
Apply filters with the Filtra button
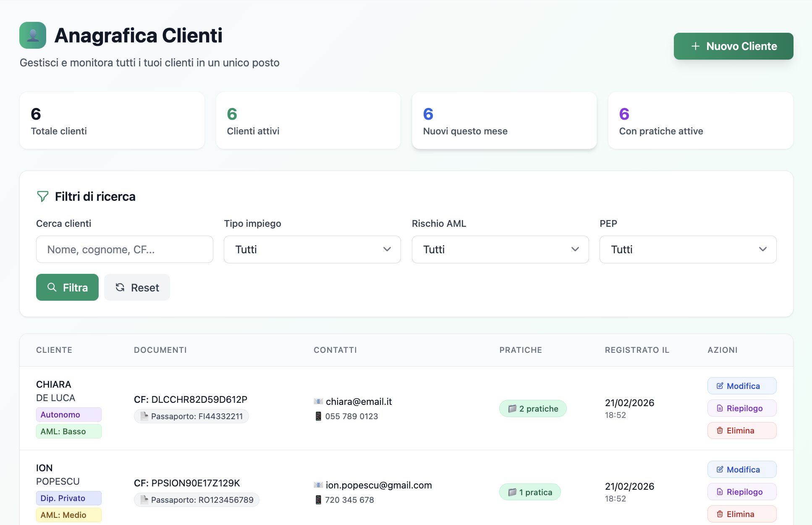pos(67,287)
